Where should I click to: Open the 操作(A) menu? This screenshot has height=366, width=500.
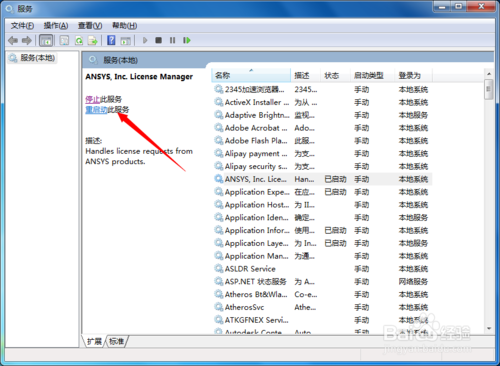tap(56, 26)
